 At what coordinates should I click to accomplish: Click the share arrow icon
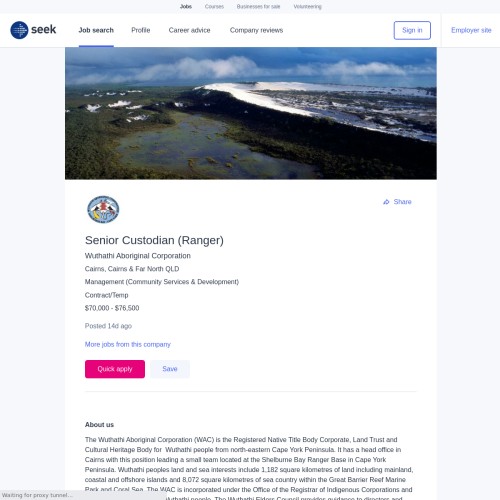(x=386, y=202)
